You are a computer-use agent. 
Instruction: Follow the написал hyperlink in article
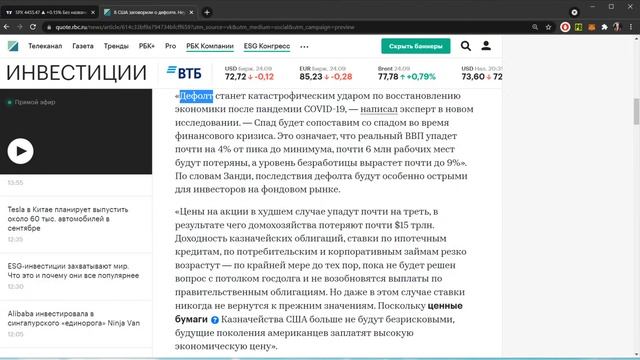pyautogui.click(x=378, y=109)
